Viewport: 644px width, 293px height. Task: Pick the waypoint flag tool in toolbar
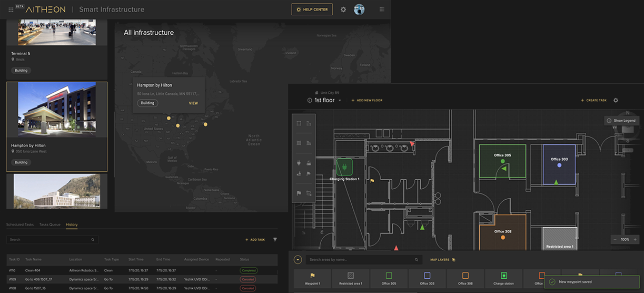point(299,193)
